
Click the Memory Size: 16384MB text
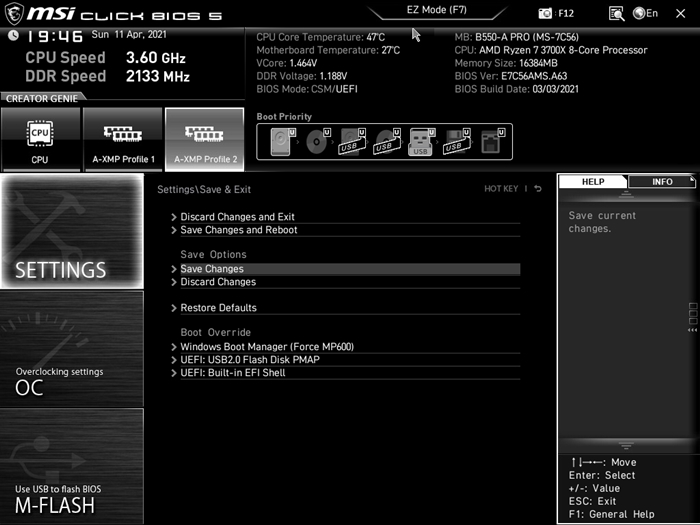tap(506, 63)
